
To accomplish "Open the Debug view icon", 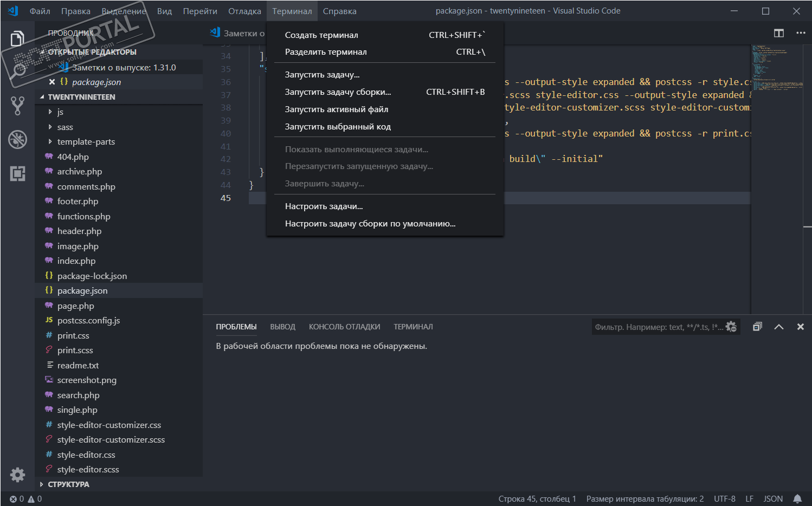I will point(17,139).
